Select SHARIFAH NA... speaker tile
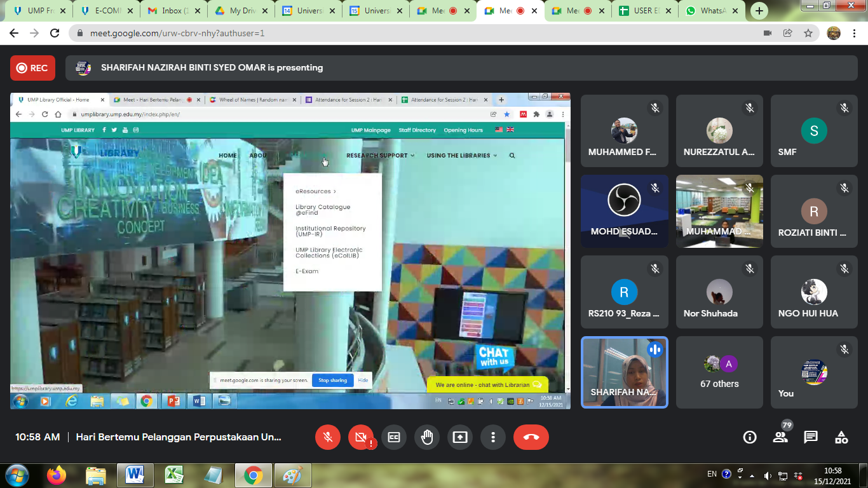The image size is (868, 488). point(625,372)
